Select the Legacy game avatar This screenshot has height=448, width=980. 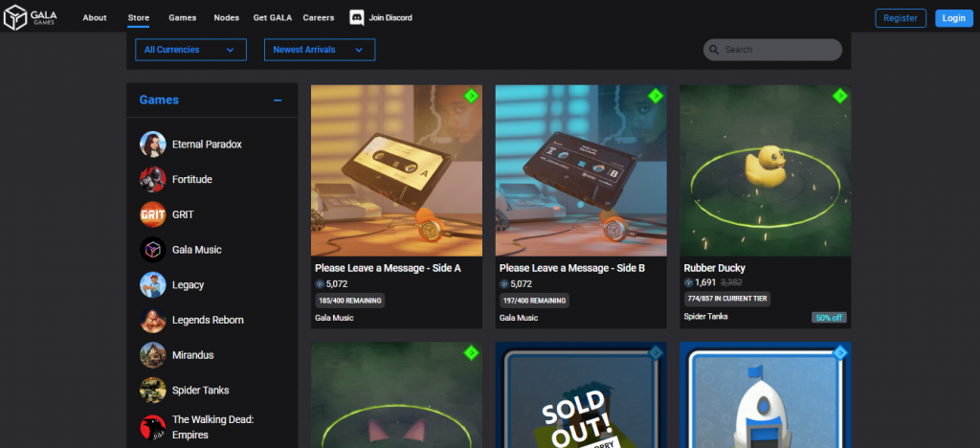[152, 284]
